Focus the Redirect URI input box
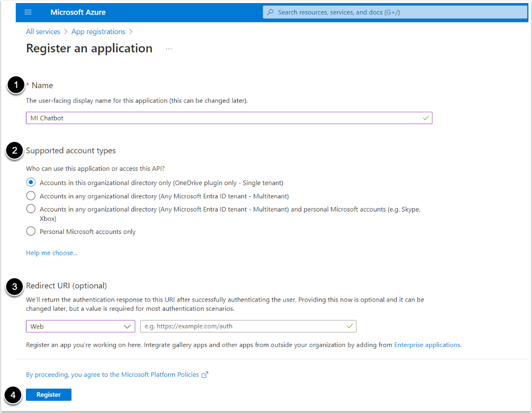 pos(243,326)
